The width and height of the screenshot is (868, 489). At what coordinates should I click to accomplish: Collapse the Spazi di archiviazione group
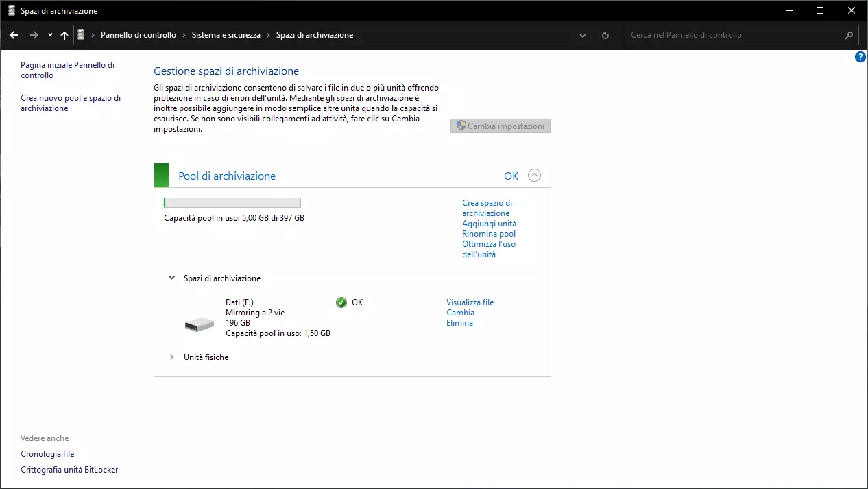click(172, 278)
